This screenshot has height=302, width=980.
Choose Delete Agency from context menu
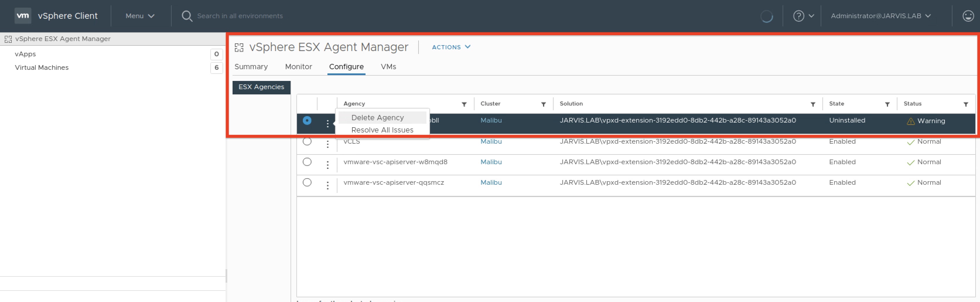pyautogui.click(x=382, y=118)
